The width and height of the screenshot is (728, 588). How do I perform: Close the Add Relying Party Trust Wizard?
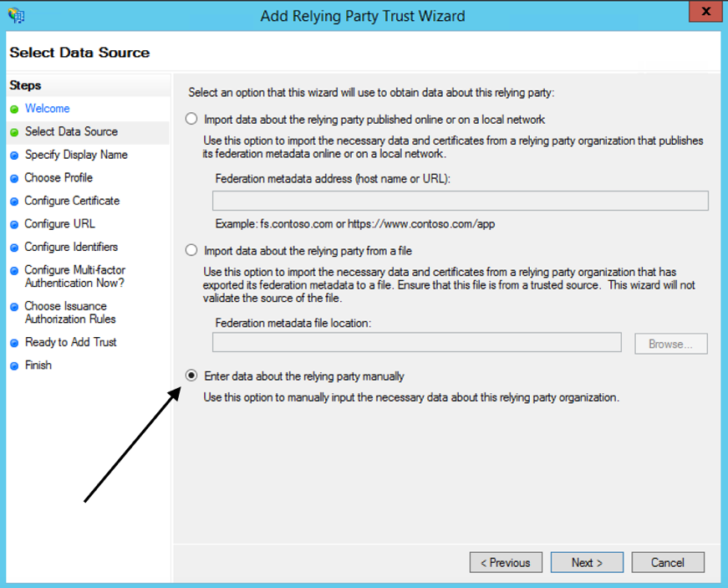coord(705,12)
